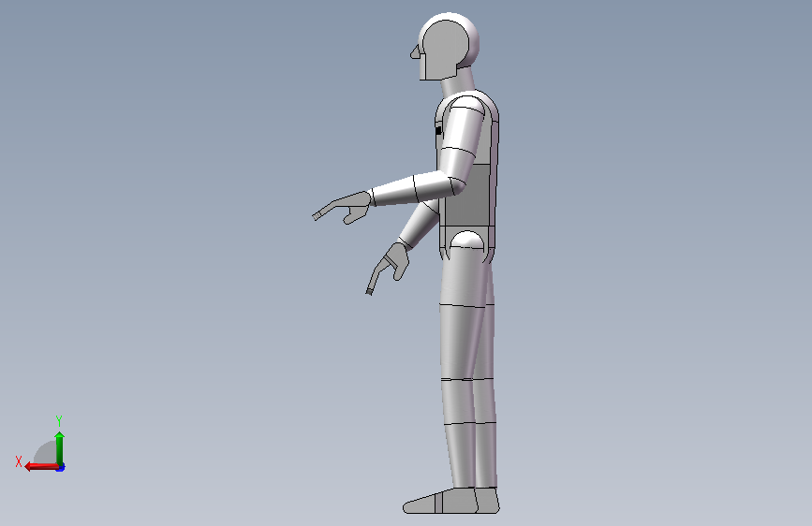This screenshot has width=812, height=526.
Task: Select the pointing hand of raised arm
Action: pos(342,207)
